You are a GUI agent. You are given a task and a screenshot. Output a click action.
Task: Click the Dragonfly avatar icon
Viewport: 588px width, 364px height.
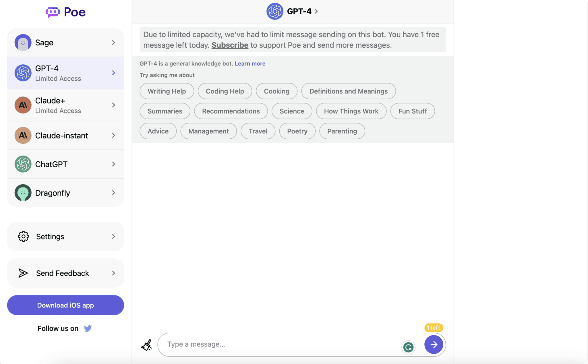tap(23, 193)
